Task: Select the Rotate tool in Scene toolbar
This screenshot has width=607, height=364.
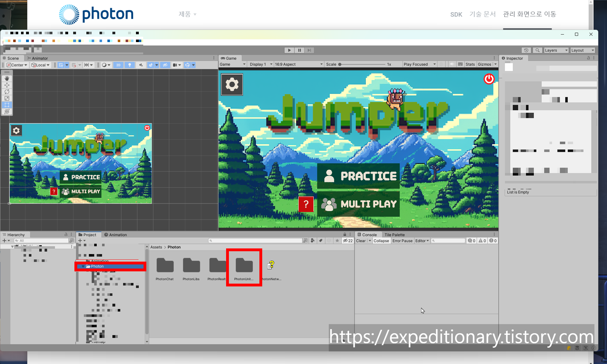Action: pos(7,92)
